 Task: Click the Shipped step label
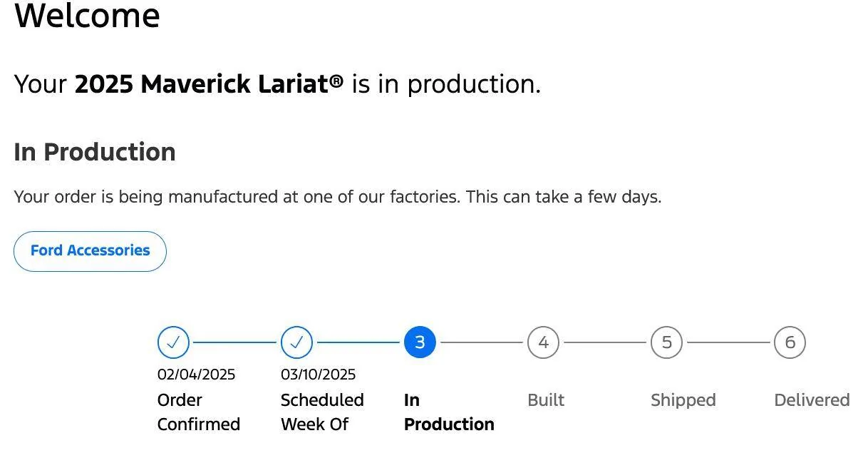point(683,400)
